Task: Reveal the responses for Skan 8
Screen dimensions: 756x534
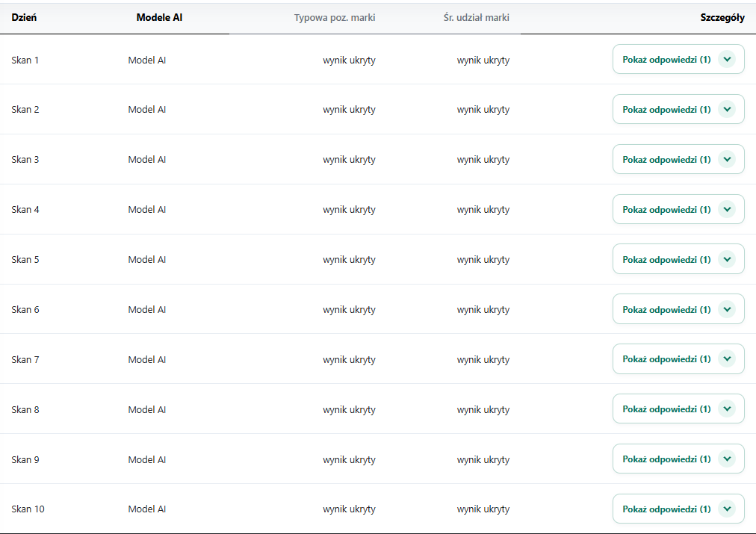Action: 678,409
